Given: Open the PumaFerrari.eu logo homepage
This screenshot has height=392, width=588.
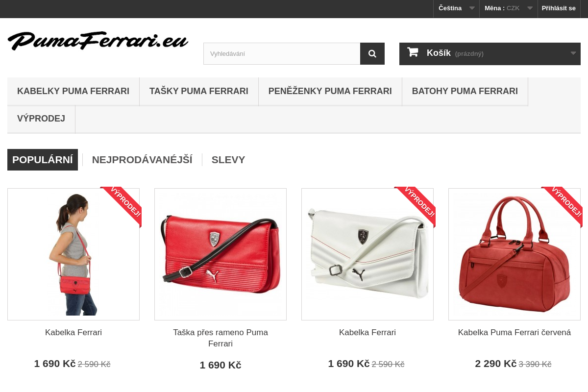Looking at the screenshot, I should pyautogui.click(x=98, y=41).
